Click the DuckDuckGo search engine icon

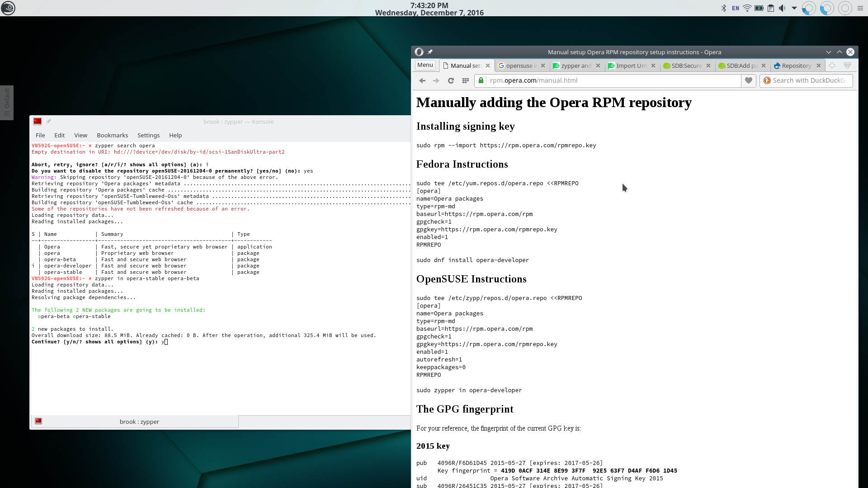(767, 80)
